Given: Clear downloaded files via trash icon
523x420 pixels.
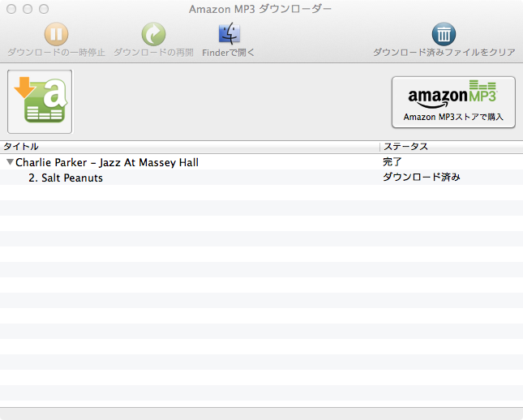Looking at the screenshot, I should [x=444, y=34].
